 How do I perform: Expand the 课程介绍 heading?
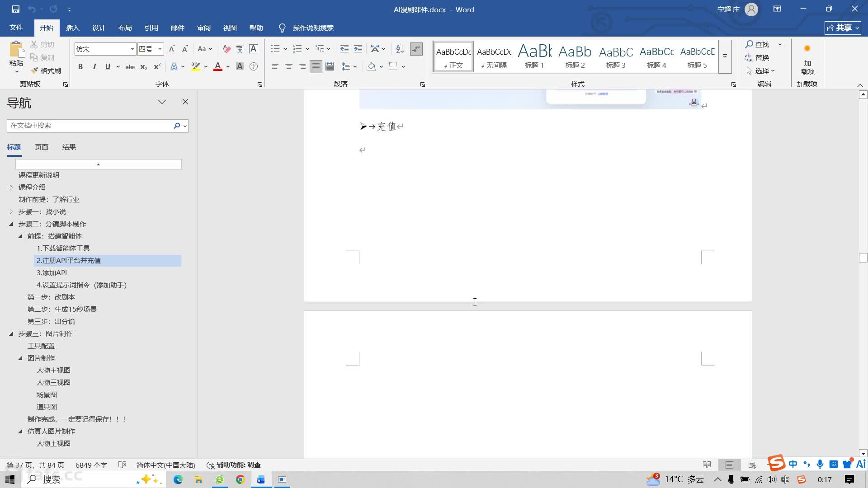click(11, 187)
